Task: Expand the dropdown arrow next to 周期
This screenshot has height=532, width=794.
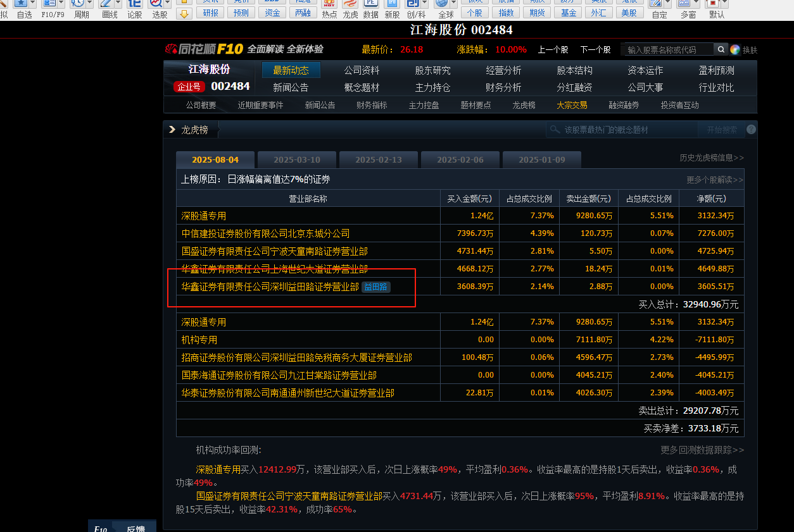Action: 89,3
